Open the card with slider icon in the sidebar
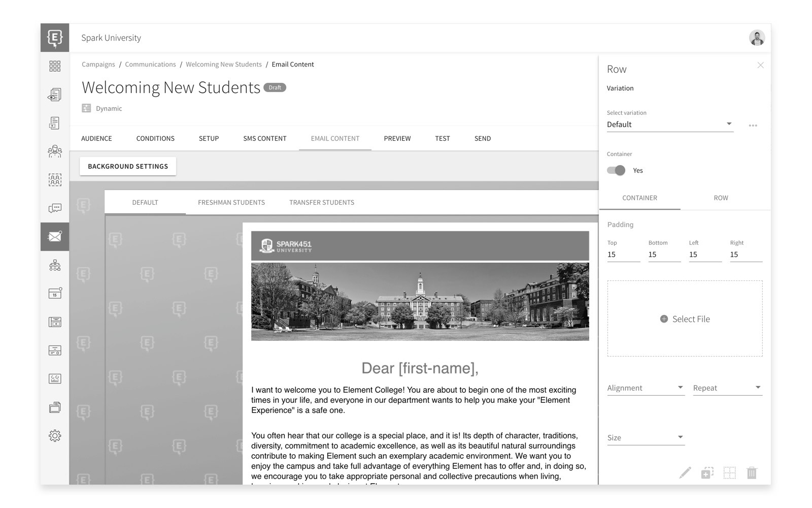This screenshot has height=508, width=812. [55, 350]
